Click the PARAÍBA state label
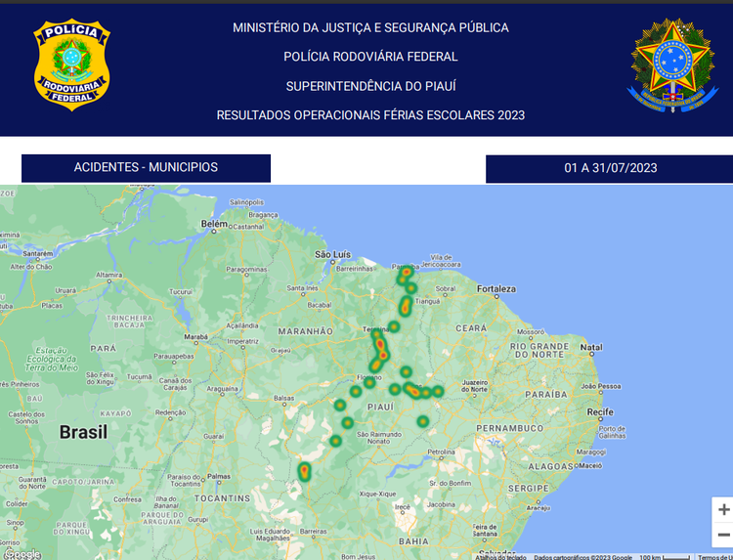 click(x=546, y=395)
